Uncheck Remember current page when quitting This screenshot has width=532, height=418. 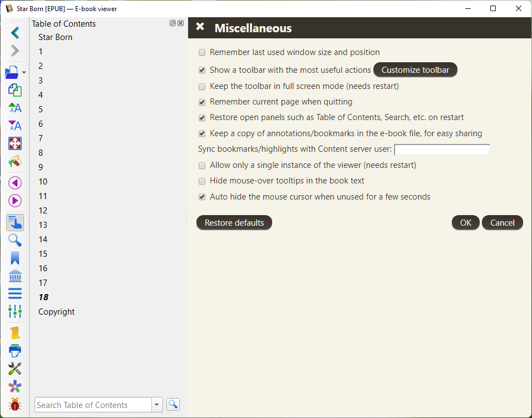tap(202, 102)
